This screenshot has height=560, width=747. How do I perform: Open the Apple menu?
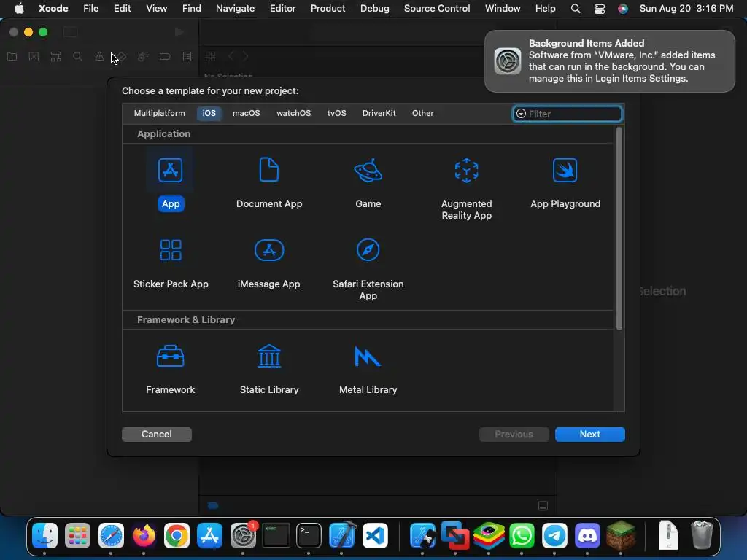19,8
